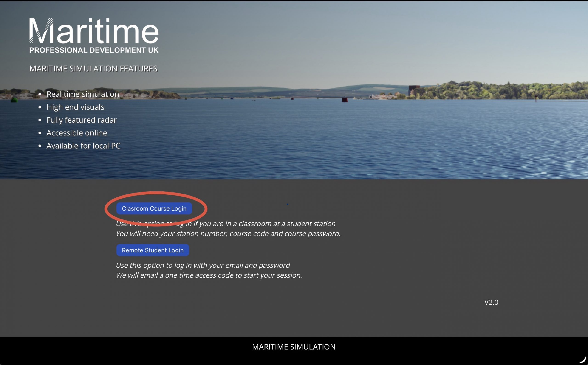The width and height of the screenshot is (588, 365).
Task: Click the station number and course code instruction text
Action: [x=228, y=233]
